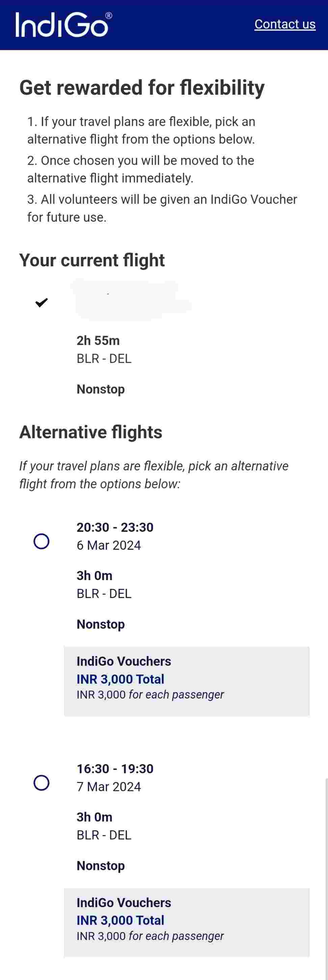This screenshot has height=980, width=328.
Task: Click the 'Get rewarded for flexibility' heading
Action: 142,87
